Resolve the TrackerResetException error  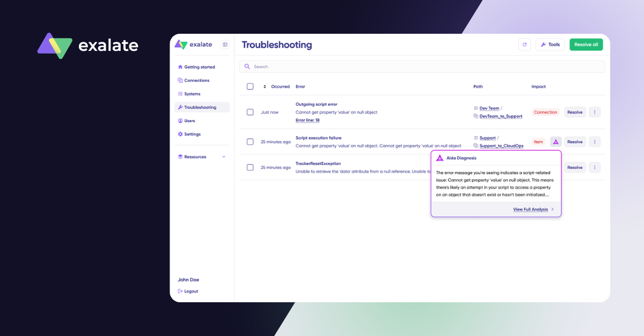pyautogui.click(x=575, y=167)
